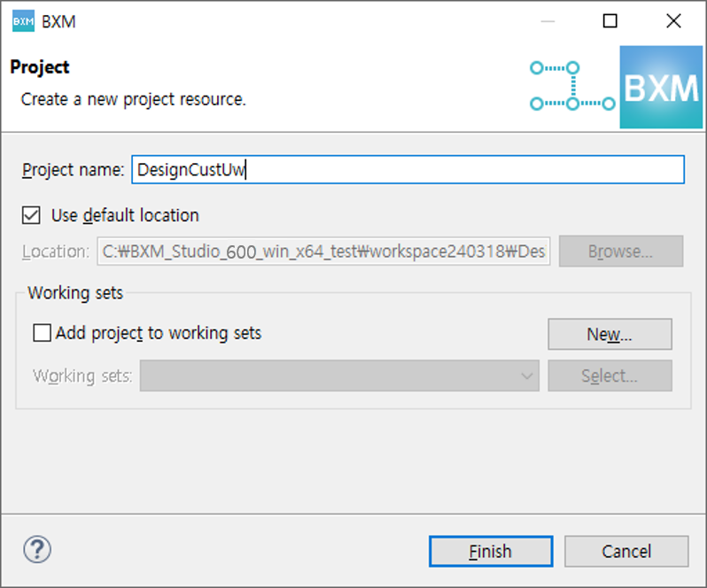
Task: Focus the Project name text field
Action: pyautogui.click(x=408, y=170)
